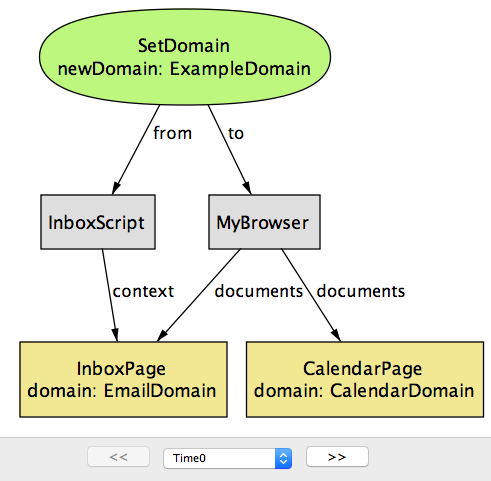Screen dimensions: 491x481
Task: Click the blue stepper arrows on Time0
Action: 283,458
